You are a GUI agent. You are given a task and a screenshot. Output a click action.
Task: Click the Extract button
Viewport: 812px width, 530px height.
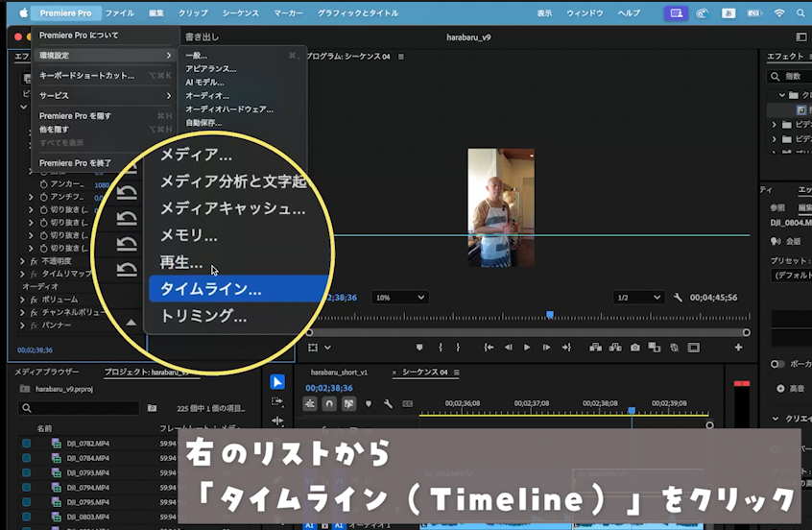tap(615, 348)
